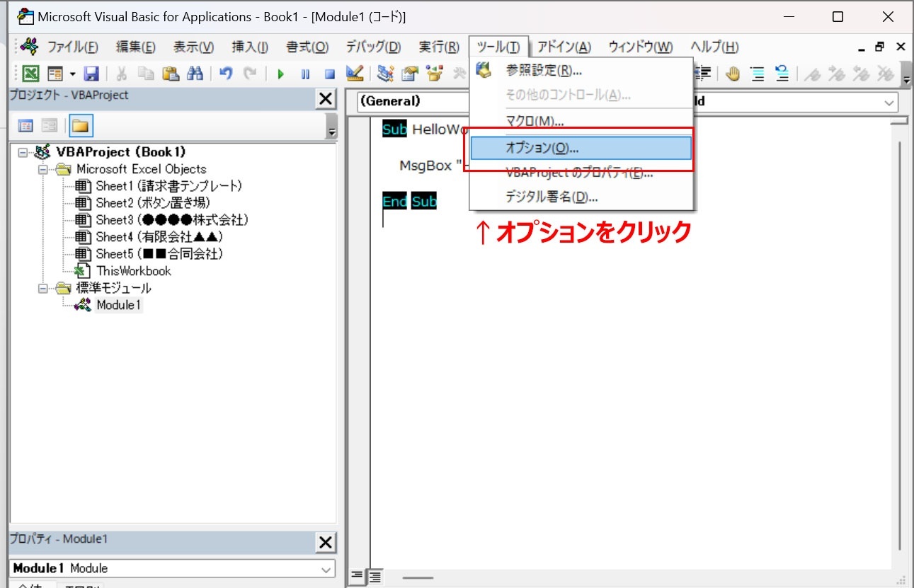Click the Previous Bookmark icon
Image resolution: width=914 pixels, height=588 pixels.
point(861,74)
